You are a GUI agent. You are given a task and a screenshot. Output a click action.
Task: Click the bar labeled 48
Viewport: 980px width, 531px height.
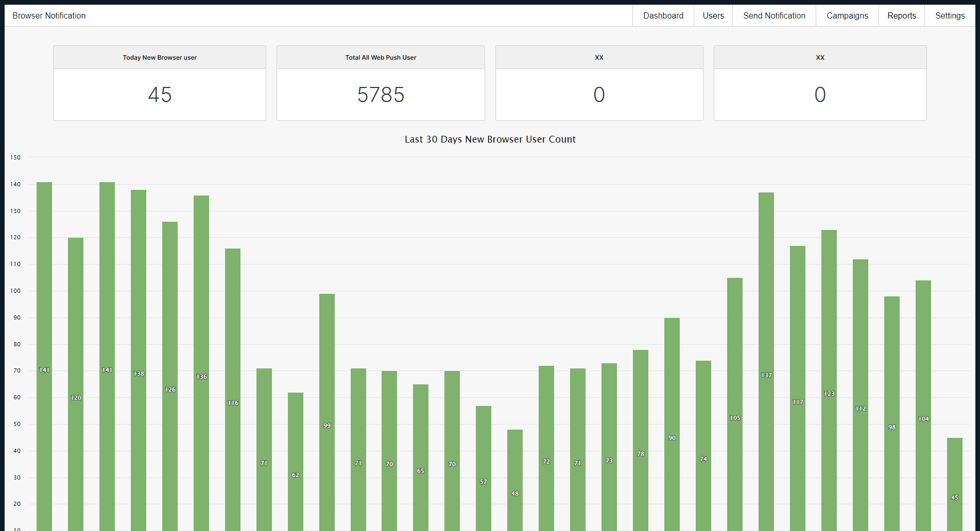tap(515, 480)
